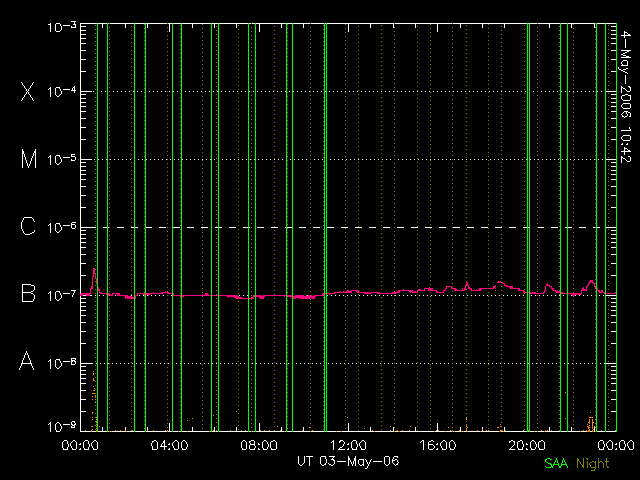The height and width of the screenshot is (480, 640).
Task: Click the B flare class label
Action: [x=28, y=293]
